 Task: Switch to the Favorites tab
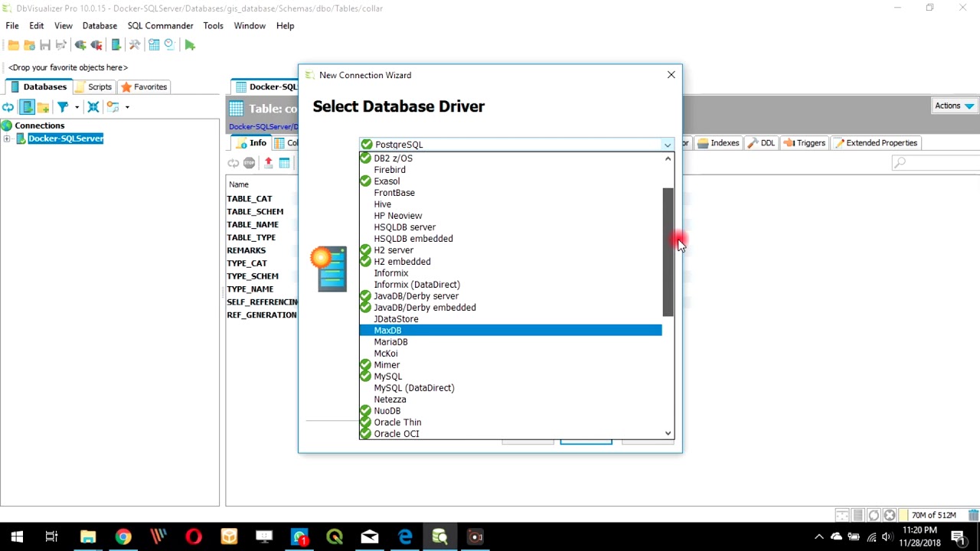144,86
